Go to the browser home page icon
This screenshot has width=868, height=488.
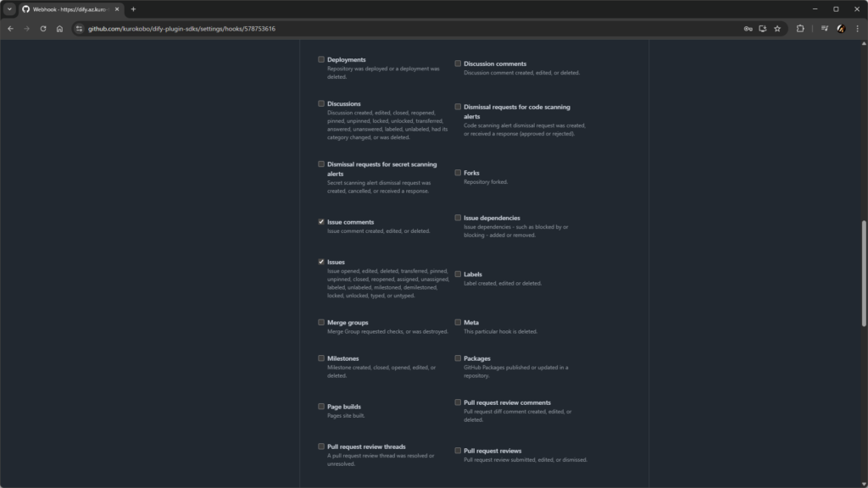59,28
